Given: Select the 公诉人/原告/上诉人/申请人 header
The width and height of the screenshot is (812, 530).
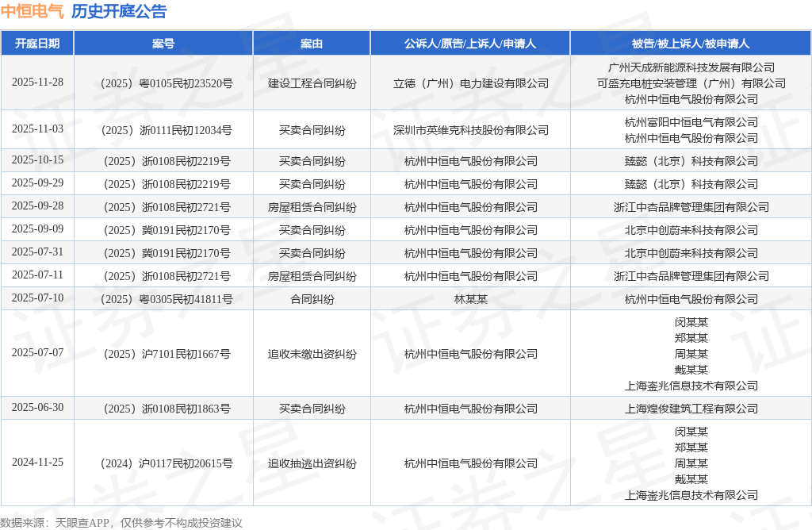Looking at the screenshot, I should [x=470, y=44].
